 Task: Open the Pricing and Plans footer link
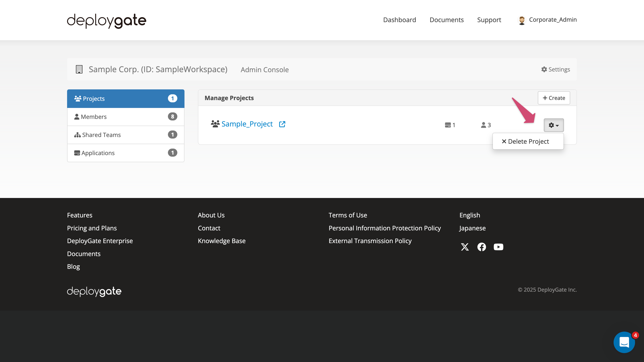[x=92, y=228]
